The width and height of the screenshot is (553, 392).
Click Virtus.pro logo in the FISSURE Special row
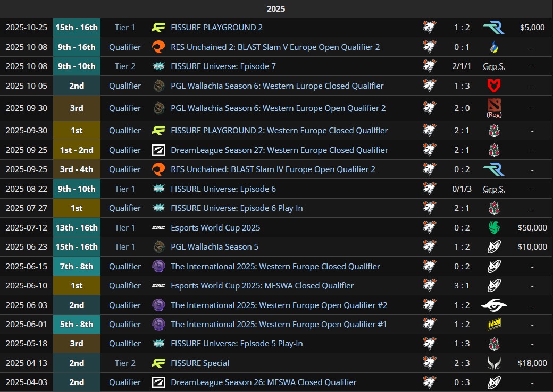pos(429,363)
